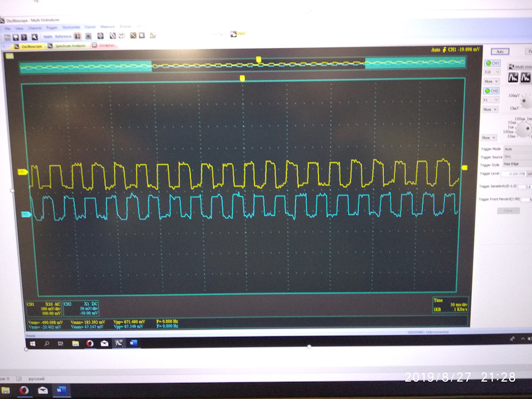Click the toolbar icon left of Math
This screenshot has height=399, width=532.
click(34, 37)
